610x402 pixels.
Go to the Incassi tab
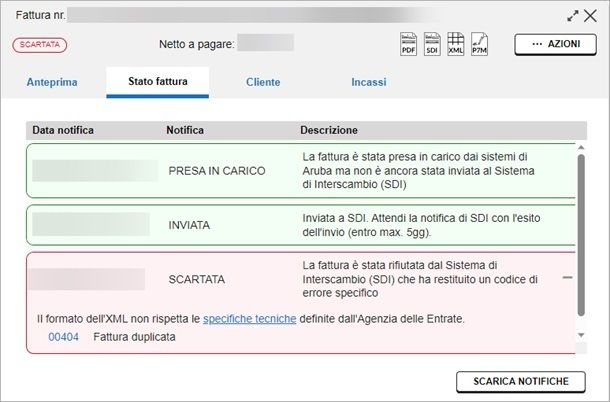[x=369, y=82]
